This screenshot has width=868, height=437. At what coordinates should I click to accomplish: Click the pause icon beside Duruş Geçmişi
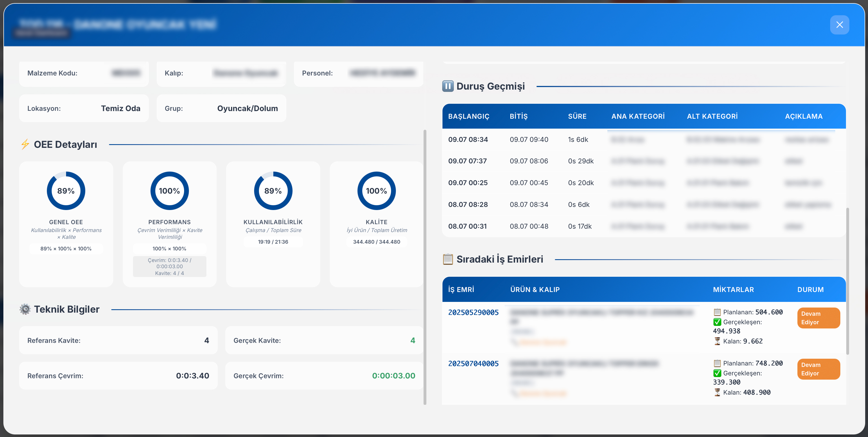tap(448, 86)
